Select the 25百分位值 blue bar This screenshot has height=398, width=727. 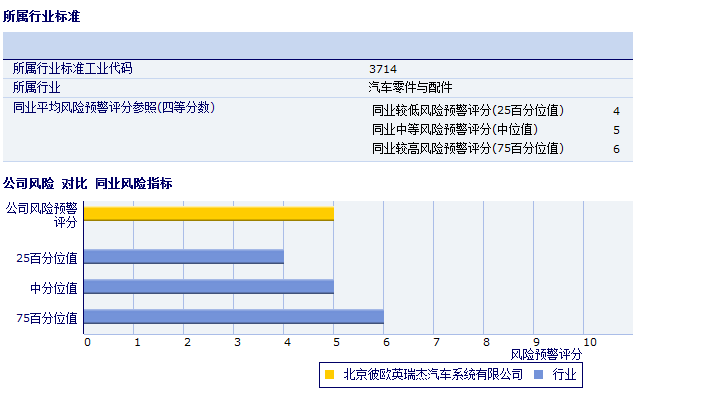[184, 257]
